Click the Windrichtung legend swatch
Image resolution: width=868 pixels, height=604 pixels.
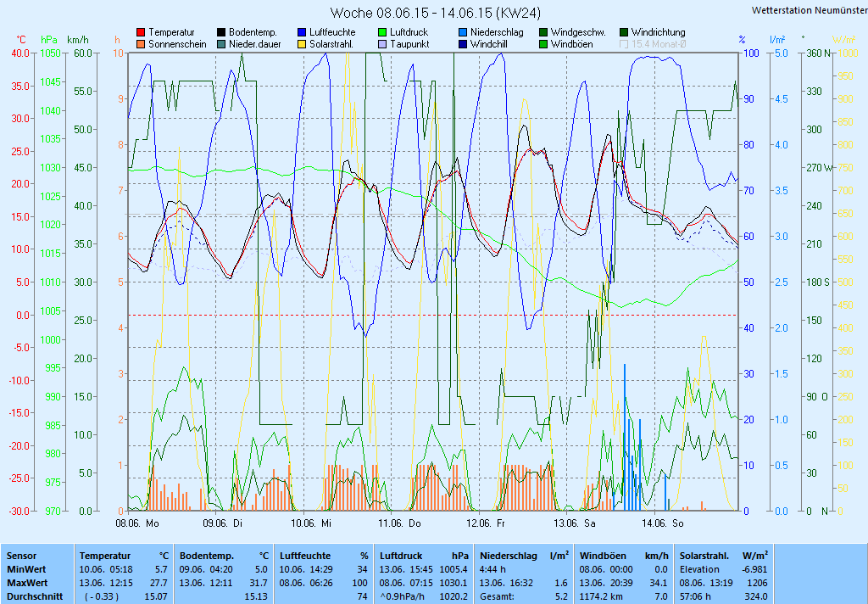[x=624, y=33]
